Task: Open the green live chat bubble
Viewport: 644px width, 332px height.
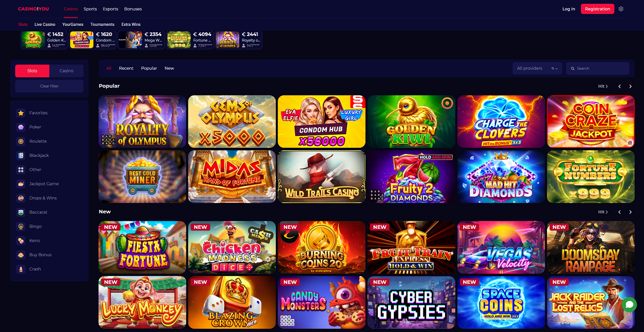Action: [629, 304]
